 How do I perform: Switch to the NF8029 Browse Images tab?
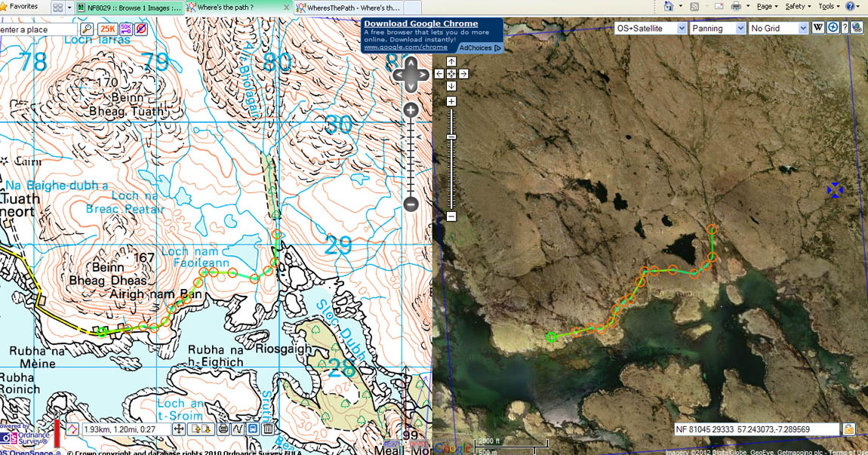(128, 8)
